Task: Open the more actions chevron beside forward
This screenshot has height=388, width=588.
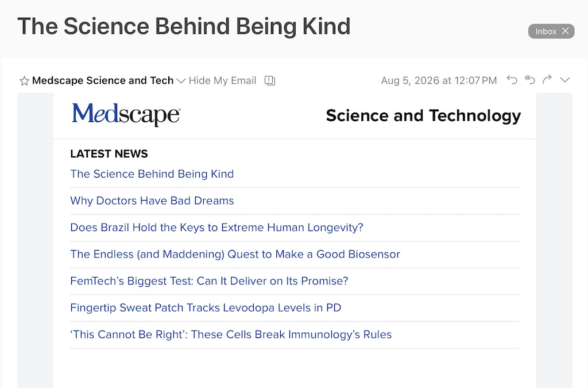Action: coord(565,80)
